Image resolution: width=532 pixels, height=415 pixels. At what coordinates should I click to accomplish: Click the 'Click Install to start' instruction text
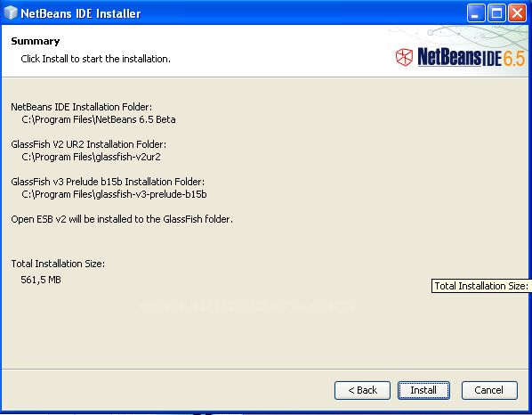(96, 59)
